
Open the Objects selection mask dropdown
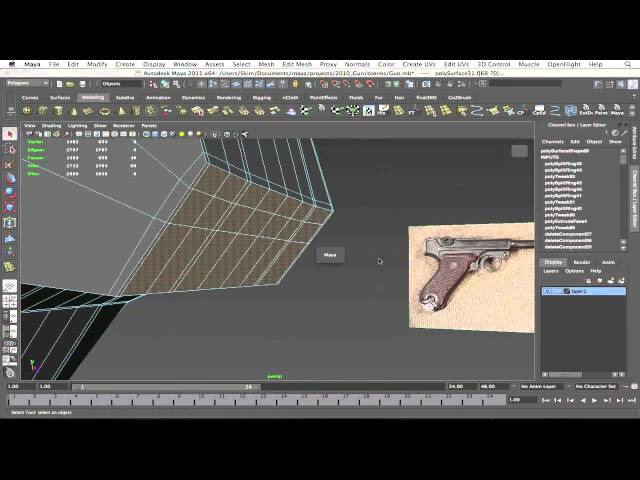pos(118,84)
